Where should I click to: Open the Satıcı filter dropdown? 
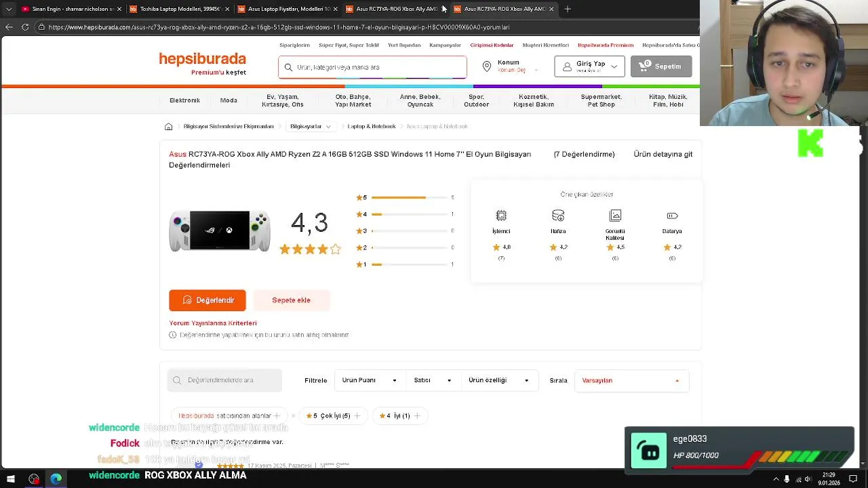pos(433,380)
